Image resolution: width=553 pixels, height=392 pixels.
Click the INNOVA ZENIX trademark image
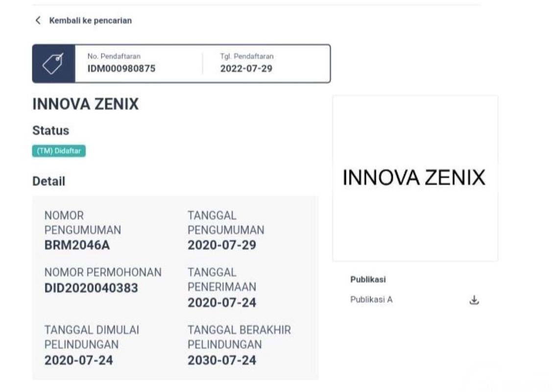[x=414, y=177]
